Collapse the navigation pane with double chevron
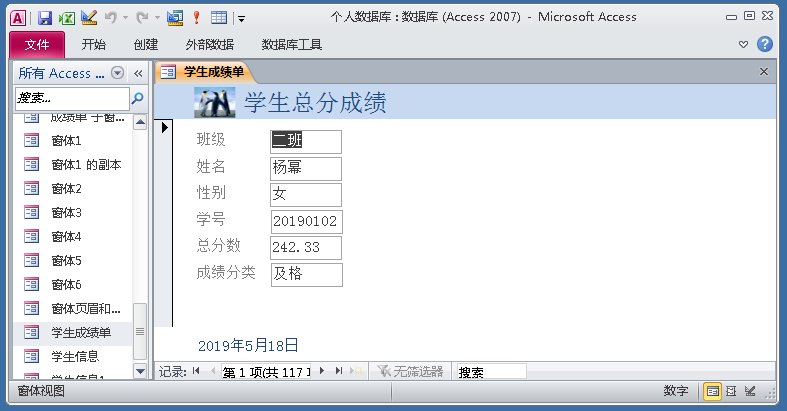The height and width of the screenshot is (411, 787). coord(139,74)
